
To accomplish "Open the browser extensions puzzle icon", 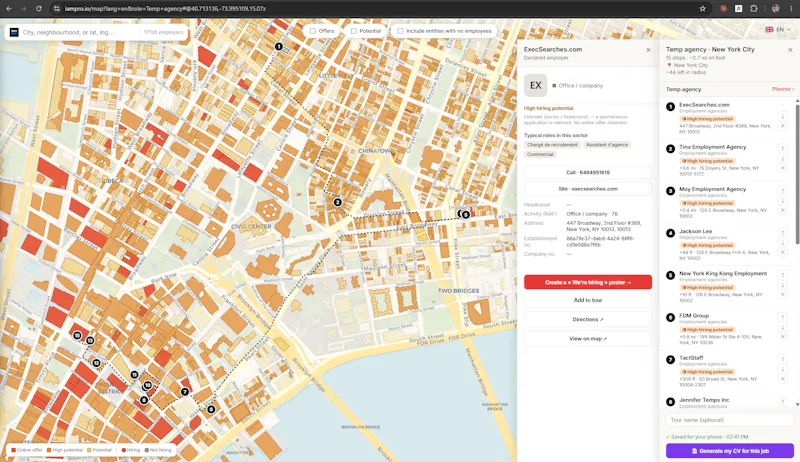I will [x=754, y=9].
